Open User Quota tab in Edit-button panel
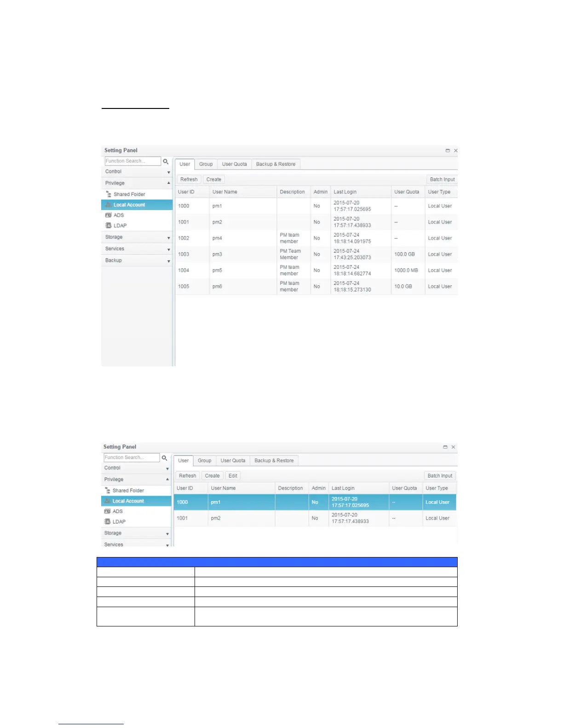Screen dimensions: 563x728 tap(233, 461)
